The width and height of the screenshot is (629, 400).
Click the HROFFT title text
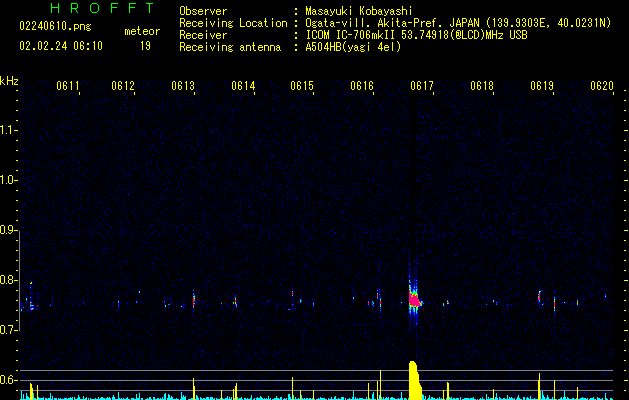click(102, 8)
